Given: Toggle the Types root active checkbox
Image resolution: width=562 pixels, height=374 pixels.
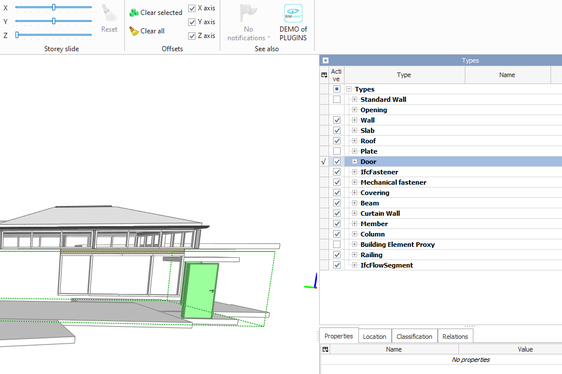Looking at the screenshot, I should tap(337, 89).
